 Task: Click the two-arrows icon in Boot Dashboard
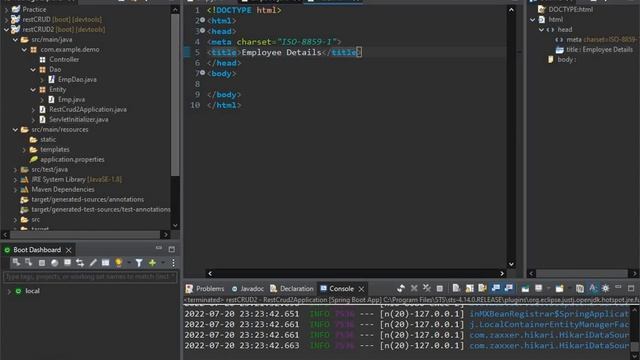point(80,263)
